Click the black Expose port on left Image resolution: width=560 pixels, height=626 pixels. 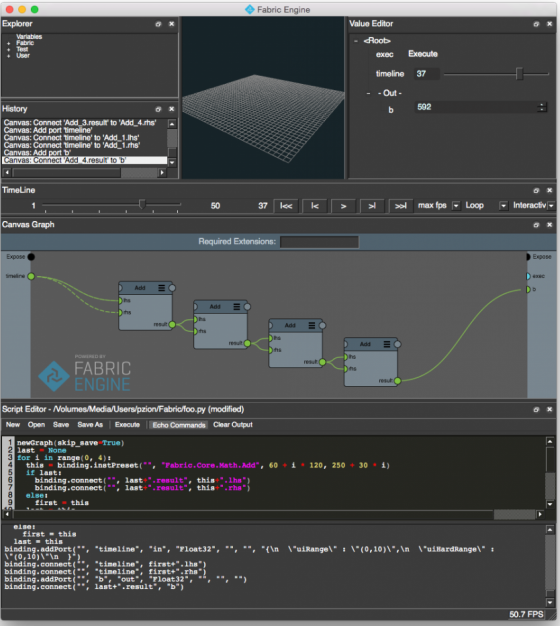31,257
